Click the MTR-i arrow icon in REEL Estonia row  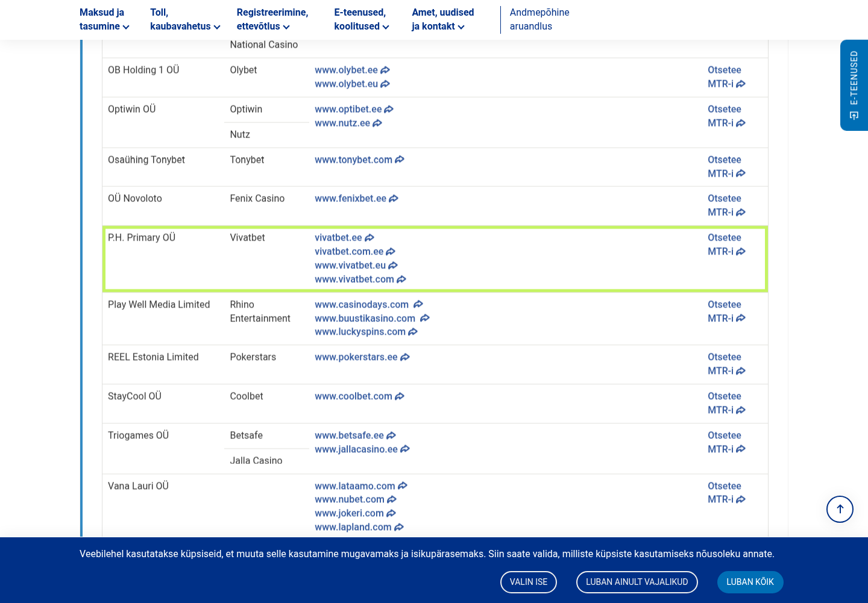click(x=741, y=371)
